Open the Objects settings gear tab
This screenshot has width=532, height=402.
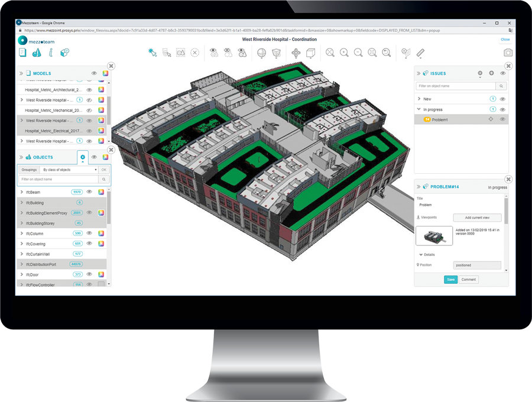click(82, 157)
